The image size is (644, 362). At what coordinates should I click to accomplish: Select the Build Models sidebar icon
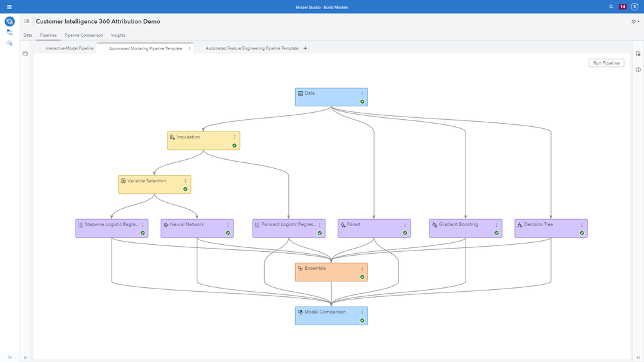[10, 21]
